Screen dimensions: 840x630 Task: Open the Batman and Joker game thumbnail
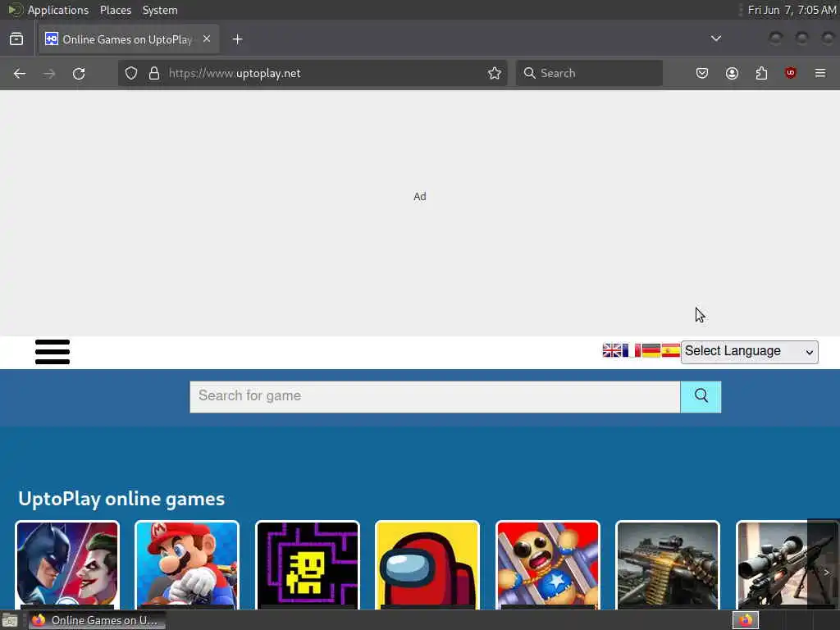click(67, 565)
